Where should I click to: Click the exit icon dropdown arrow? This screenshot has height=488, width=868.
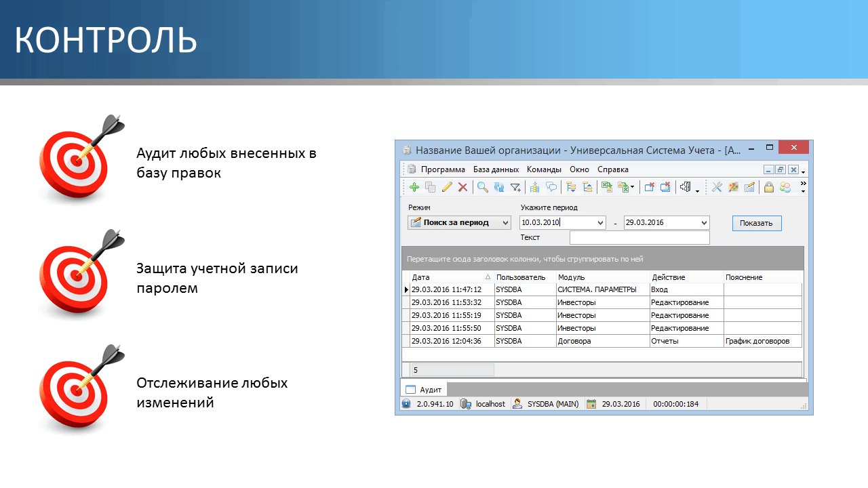pos(697,190)
